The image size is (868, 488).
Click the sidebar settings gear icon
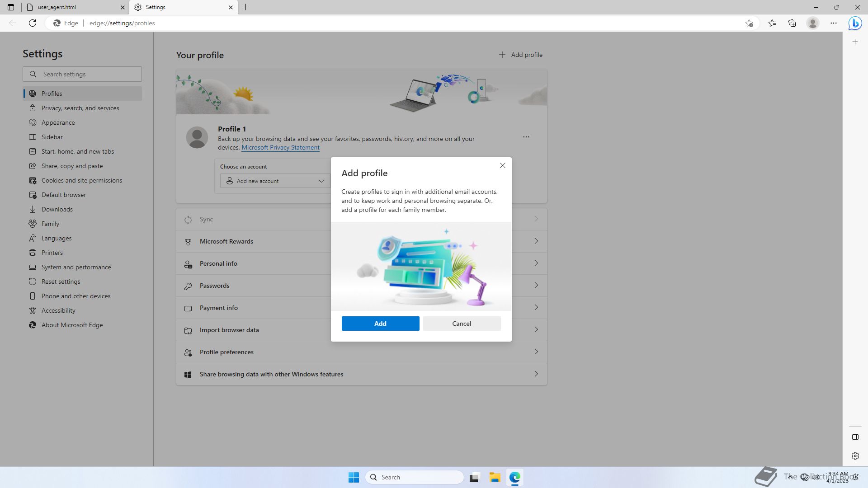855,456
